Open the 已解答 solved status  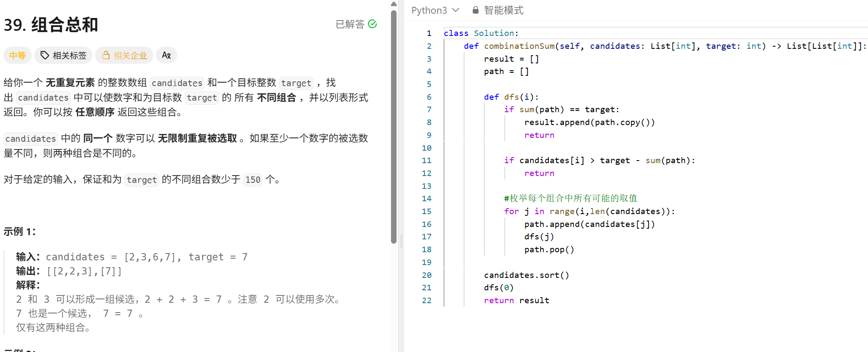coord(356,24)
